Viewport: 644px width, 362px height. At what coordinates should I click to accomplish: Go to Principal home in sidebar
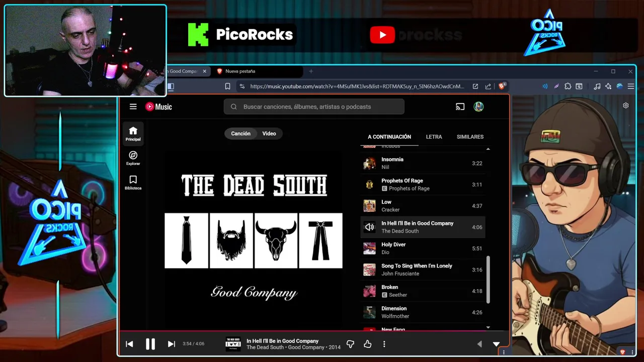(x=133, y=134)
